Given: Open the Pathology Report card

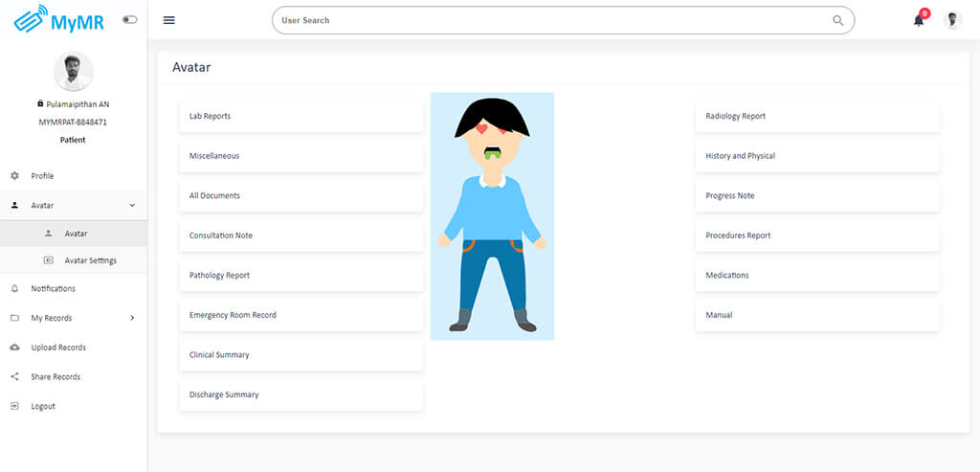Looking at the screenshot, I should (x=301, y=275).
